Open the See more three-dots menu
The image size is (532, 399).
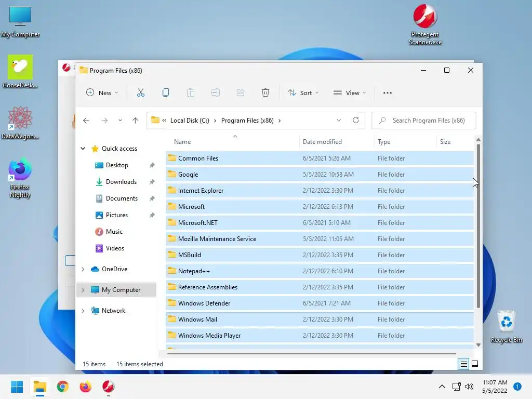pyautogui.click(x=388, y=92)
